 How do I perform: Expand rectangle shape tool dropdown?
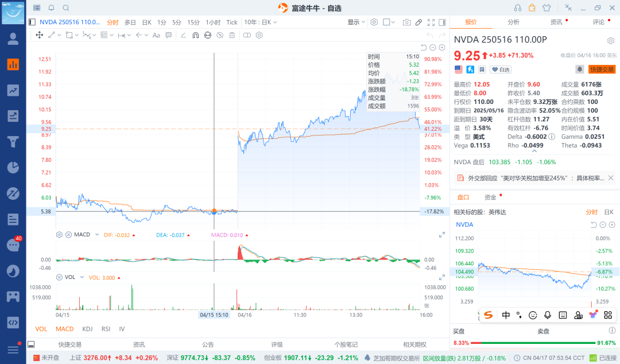[x=77, y=35]
